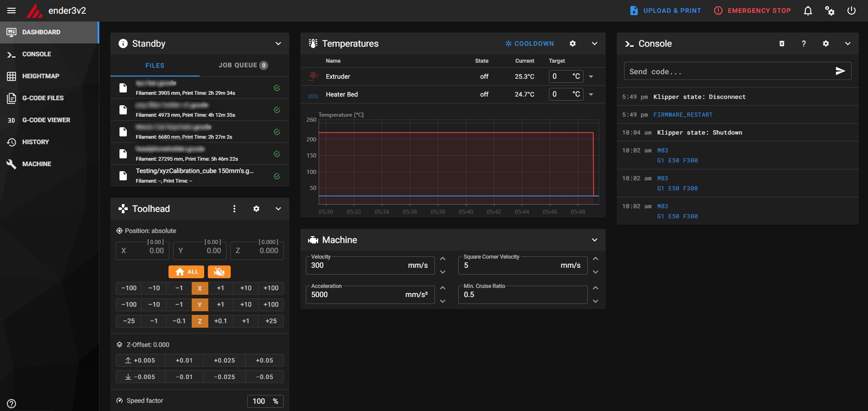Viewport: 868px width, 411px height.
Task: Open console help question mark icon
Action: coord(804,43)
